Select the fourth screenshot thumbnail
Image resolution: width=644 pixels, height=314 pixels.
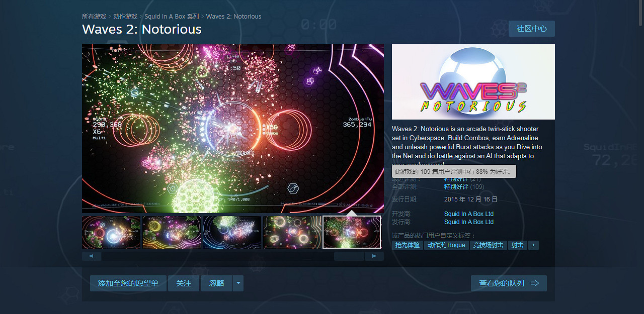coord(292,232)
